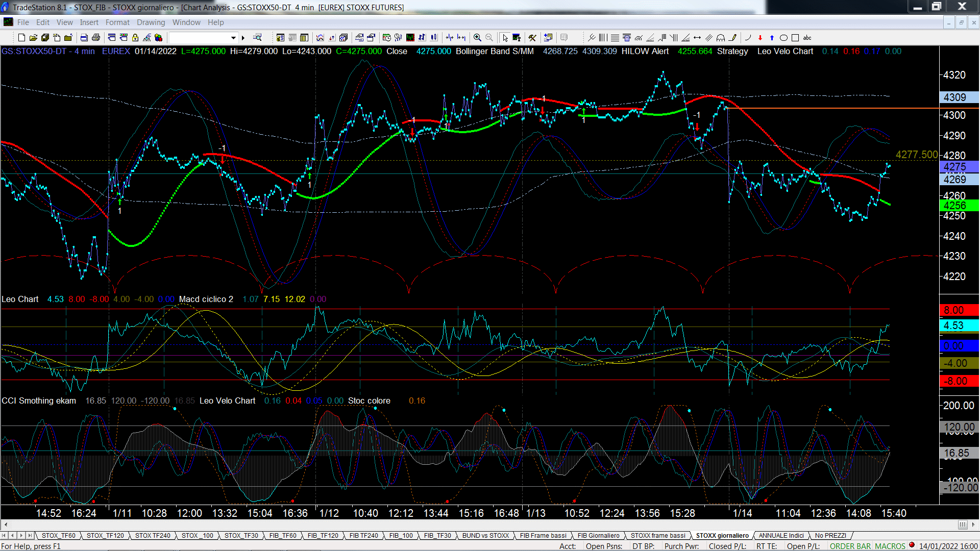
Task: Click the Zoom In magnifier icon
Action: 477,38
